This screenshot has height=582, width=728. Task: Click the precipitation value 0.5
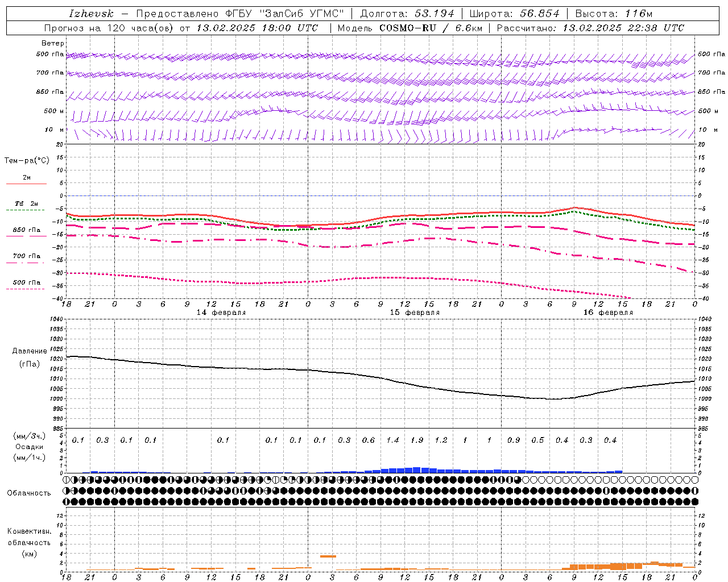537,440
